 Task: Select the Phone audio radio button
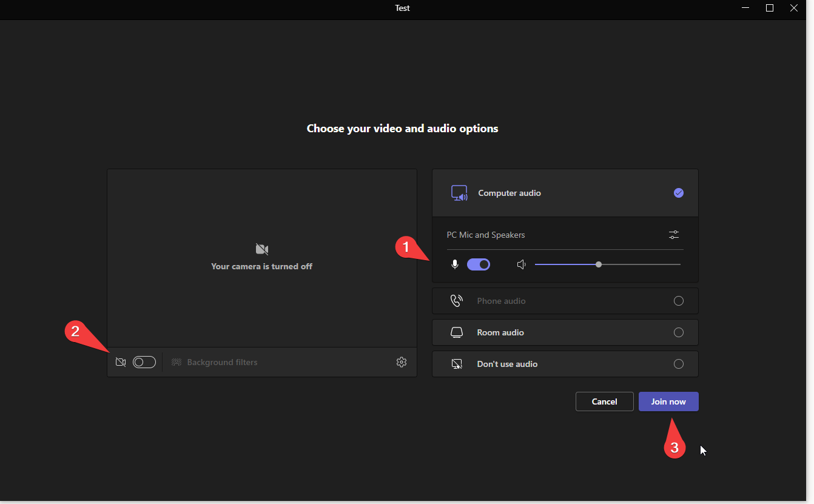point(678,301)
